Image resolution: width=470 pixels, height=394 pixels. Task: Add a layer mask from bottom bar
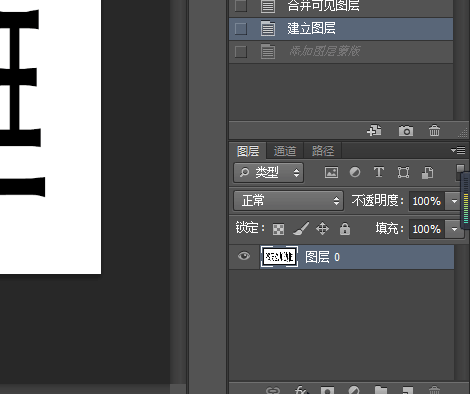coord(327,390)
